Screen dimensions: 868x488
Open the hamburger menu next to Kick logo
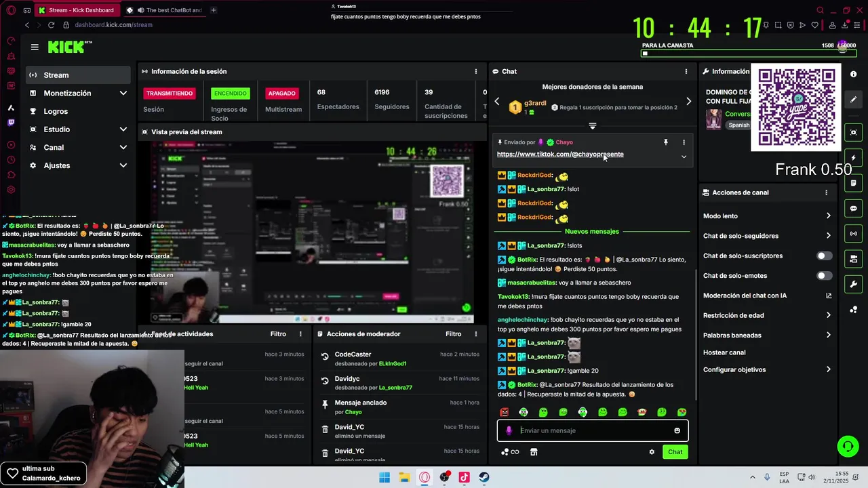tap(35, 47)
